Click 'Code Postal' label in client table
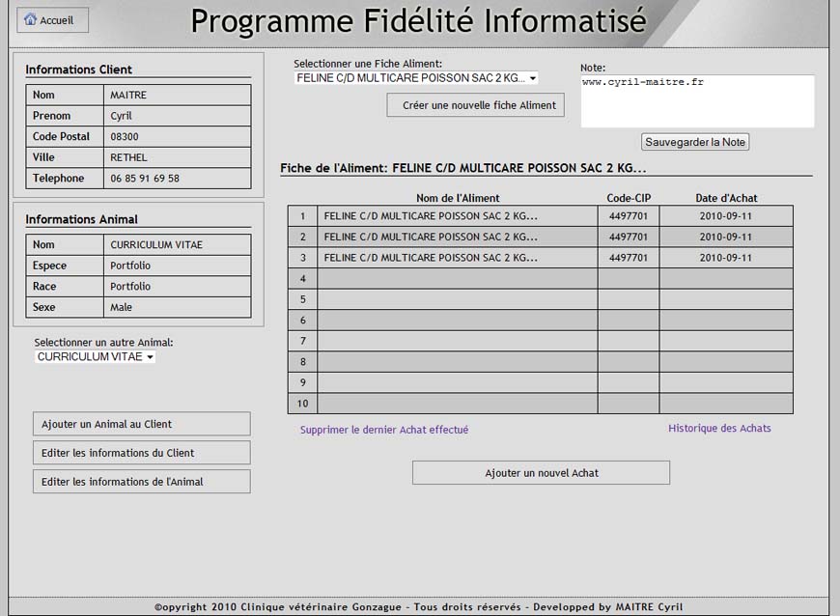 point(61,136)
